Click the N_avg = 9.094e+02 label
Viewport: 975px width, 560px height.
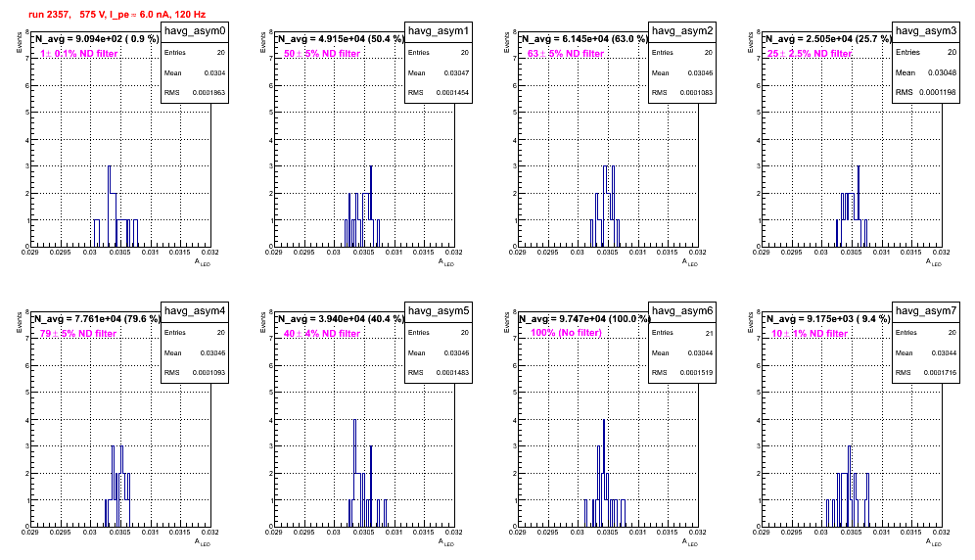click(x=96, y=39)
